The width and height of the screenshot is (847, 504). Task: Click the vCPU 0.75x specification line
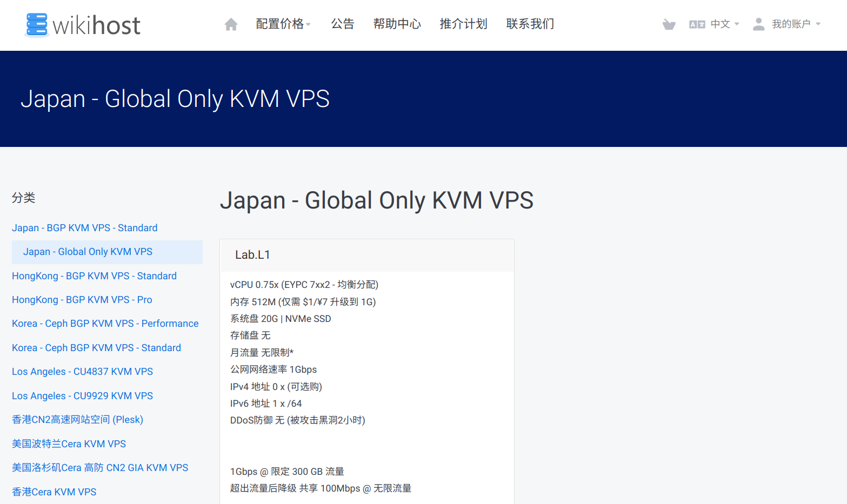pos(304,285)
